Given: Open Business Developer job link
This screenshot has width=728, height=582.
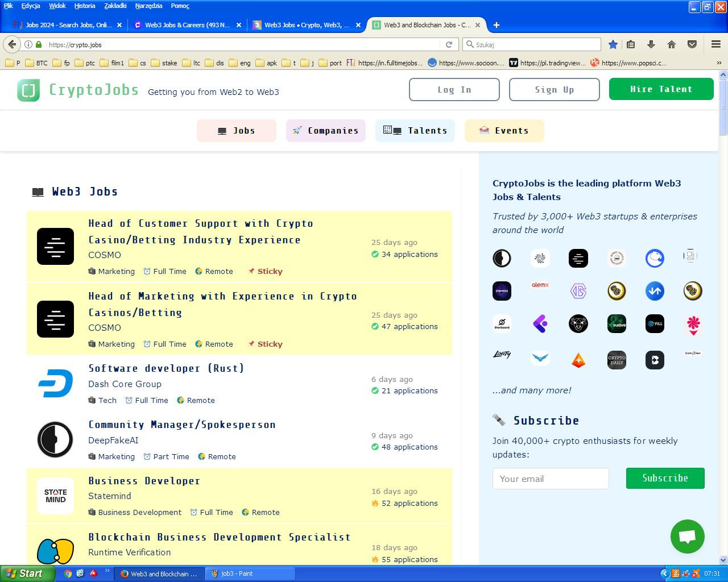Looking at the screenshot, I should [144, 481].
